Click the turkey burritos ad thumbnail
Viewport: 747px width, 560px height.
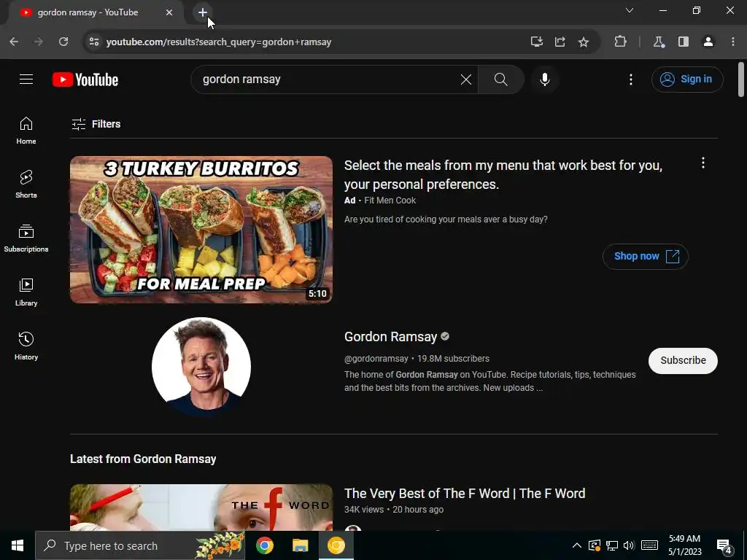[201, 230]
